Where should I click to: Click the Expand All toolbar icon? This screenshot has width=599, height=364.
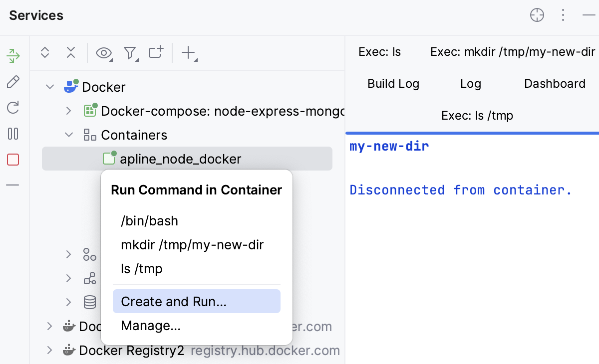45,52
